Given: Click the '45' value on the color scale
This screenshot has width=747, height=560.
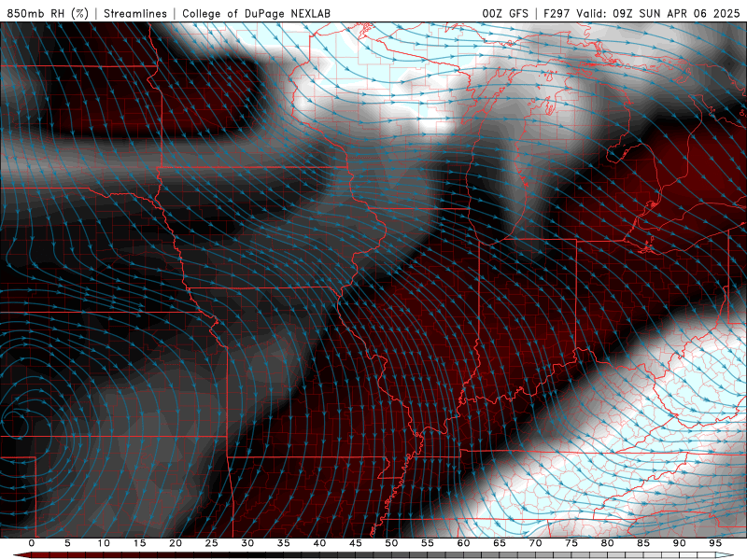Looking at the screenshot, I should pyautogui.click(x=356, y=543).
